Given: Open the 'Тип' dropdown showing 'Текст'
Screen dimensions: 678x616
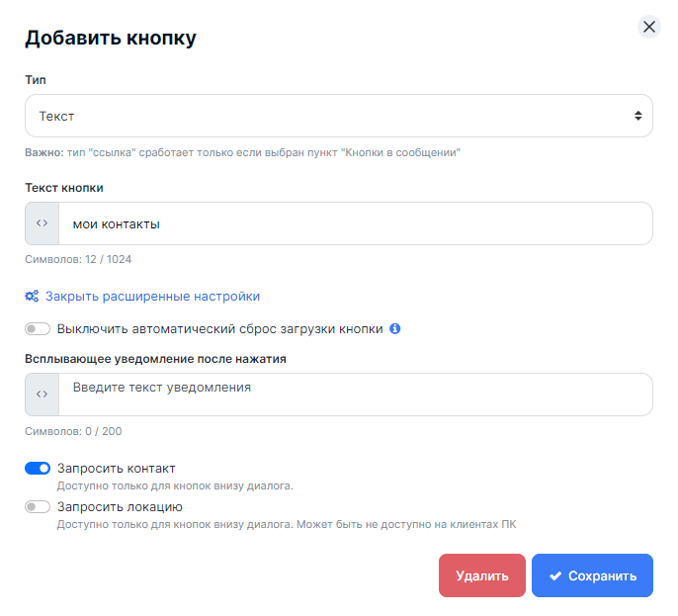Looking at the screenshot, I should [x=326, y=116].
